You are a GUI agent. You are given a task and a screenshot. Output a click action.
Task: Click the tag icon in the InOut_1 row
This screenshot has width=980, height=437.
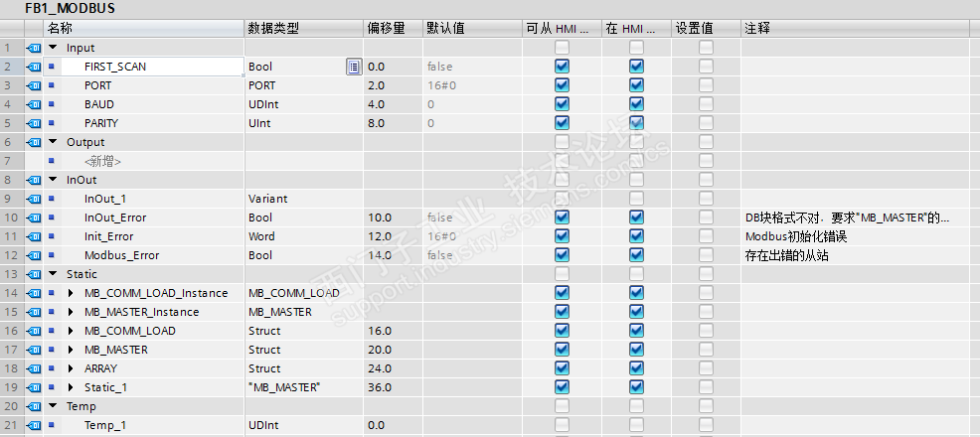tap(34, 200)
